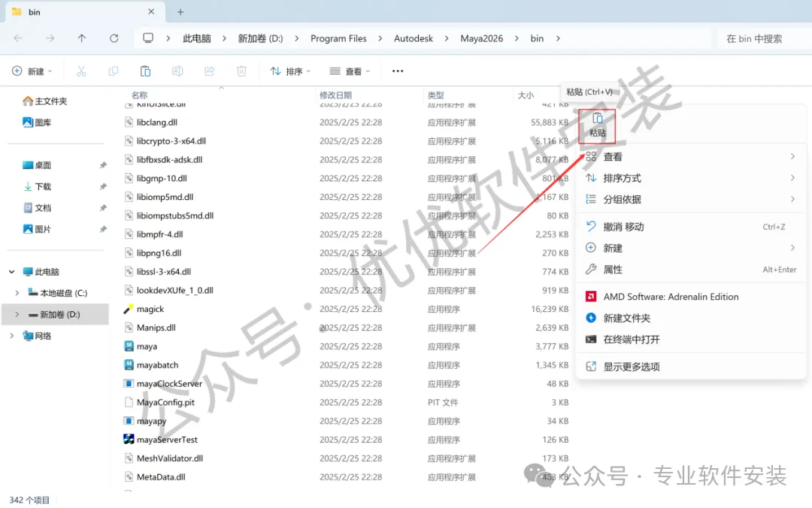Open 图库 gallery in sidebar
This screenshot has width=812, height=508.
37,122
